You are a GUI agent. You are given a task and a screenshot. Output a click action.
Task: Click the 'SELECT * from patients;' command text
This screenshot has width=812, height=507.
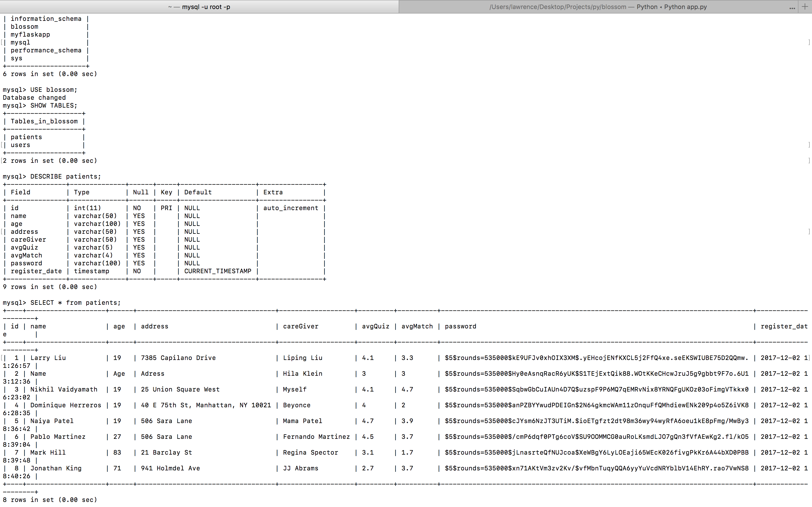click(76, 303)
